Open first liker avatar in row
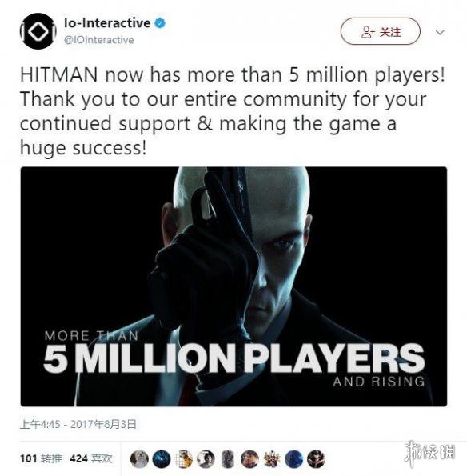 139,458
